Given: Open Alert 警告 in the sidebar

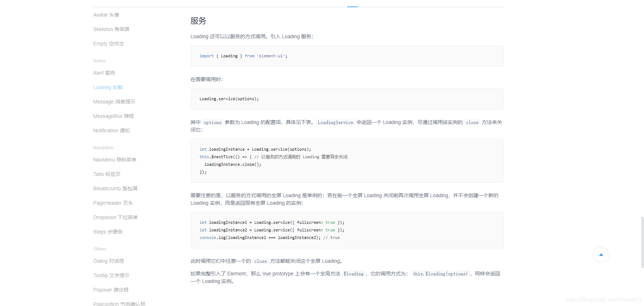Looking at the screenshot, I should pos(104,73).
